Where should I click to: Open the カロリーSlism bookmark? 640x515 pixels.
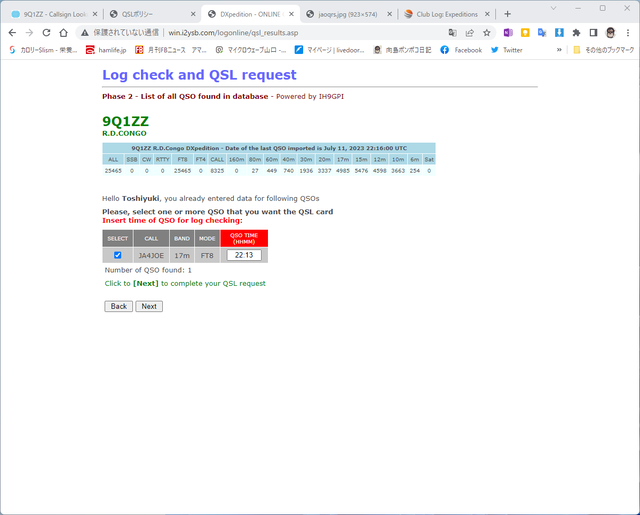[43, 50]
